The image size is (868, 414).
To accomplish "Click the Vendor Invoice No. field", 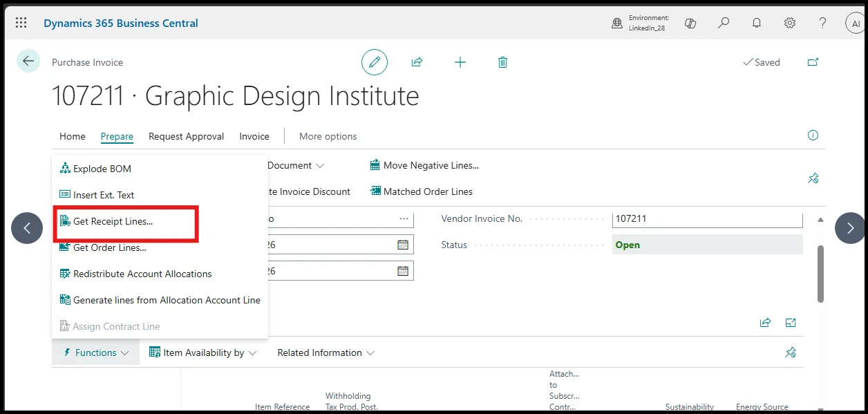I will point(707,218).
